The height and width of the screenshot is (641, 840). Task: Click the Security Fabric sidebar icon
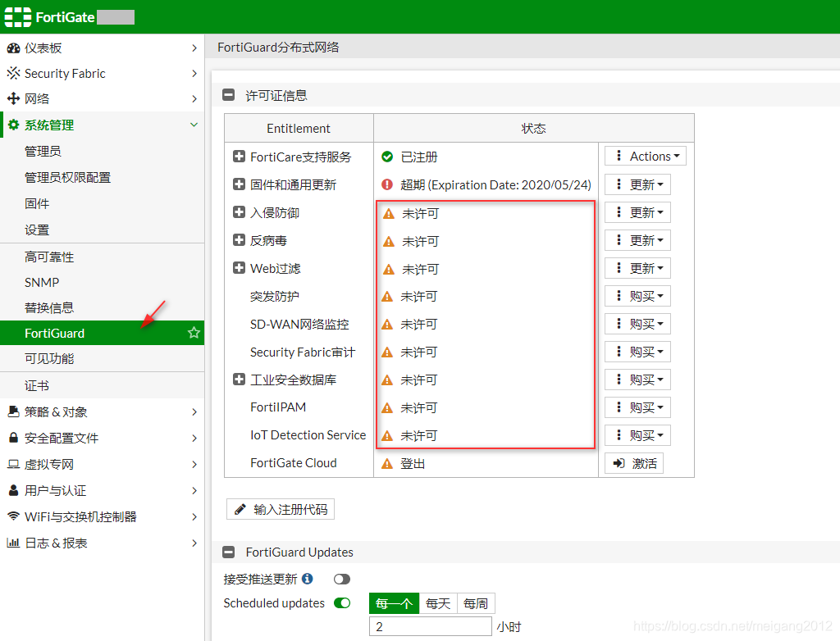(x=13, y=74)
